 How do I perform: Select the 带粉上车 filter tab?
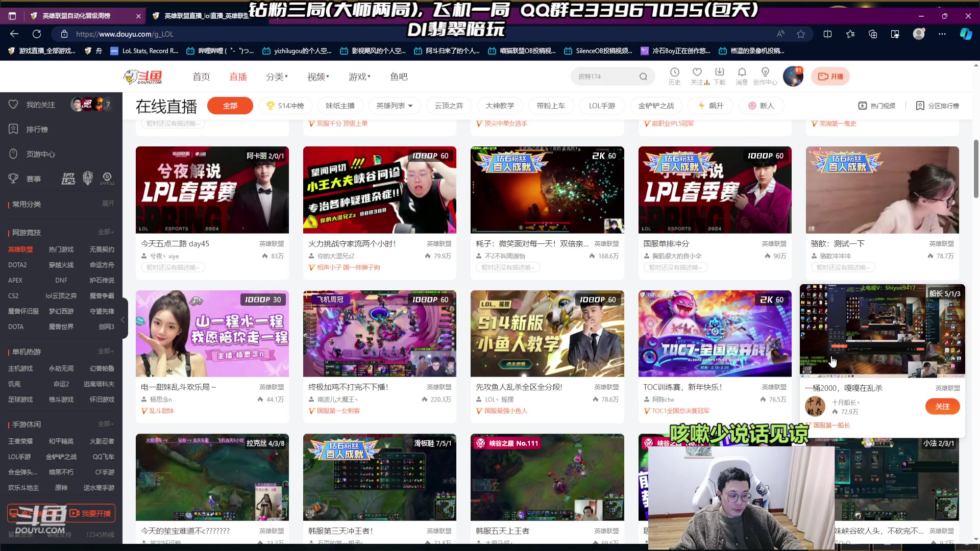pyautogui.click(x=551, y=106)
